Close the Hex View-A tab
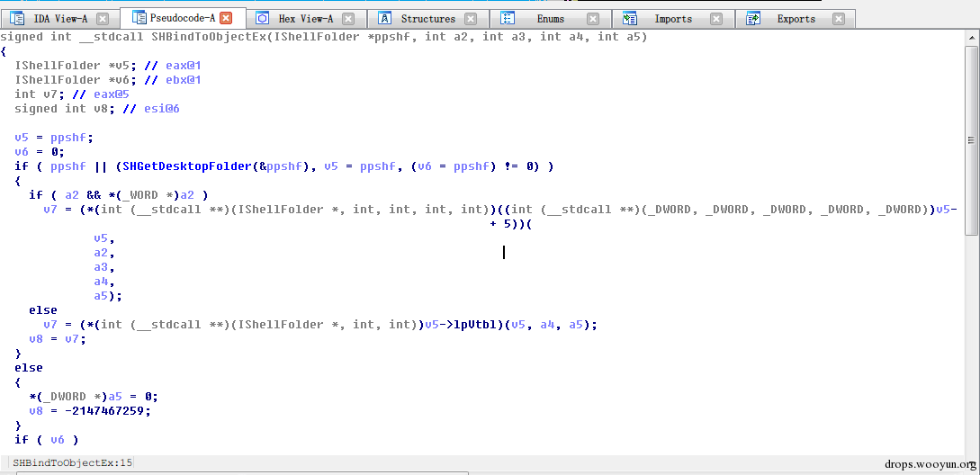 point(348,19)
